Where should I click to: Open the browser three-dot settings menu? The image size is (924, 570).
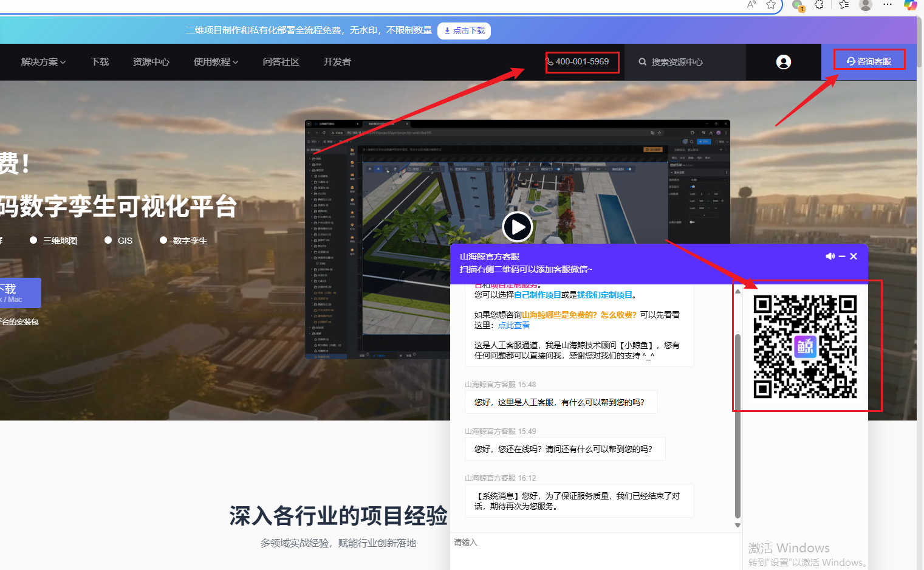pyautogui.click(x=888, y=5)
